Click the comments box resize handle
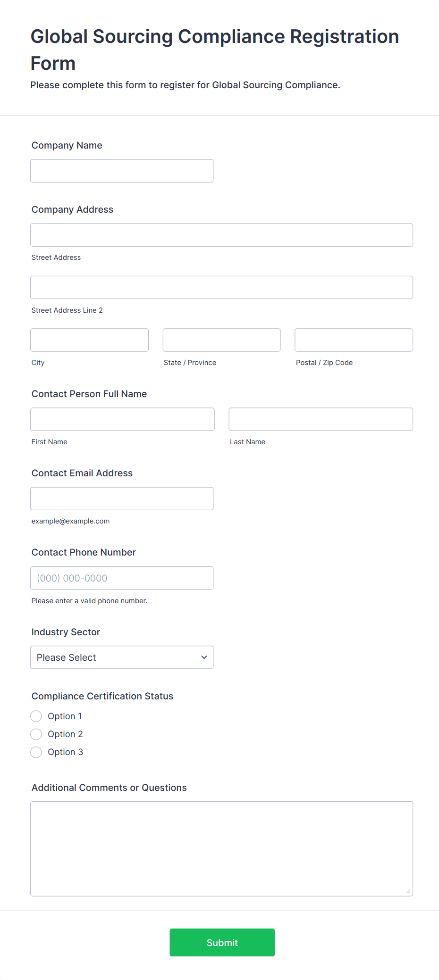This screenshot has width=439, height=980. (408, 891)
